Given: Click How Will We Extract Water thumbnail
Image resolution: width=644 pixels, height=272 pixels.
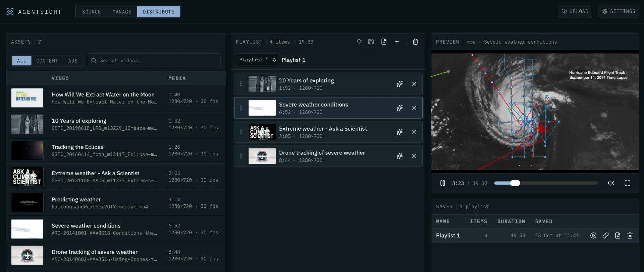Looking at the screenshot, I should point(27,98).
